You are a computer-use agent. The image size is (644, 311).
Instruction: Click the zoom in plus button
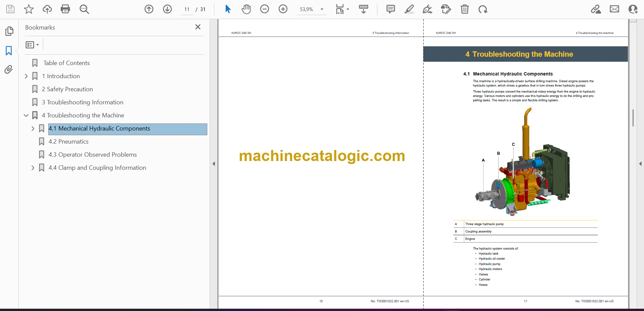(x=283, y=9)
